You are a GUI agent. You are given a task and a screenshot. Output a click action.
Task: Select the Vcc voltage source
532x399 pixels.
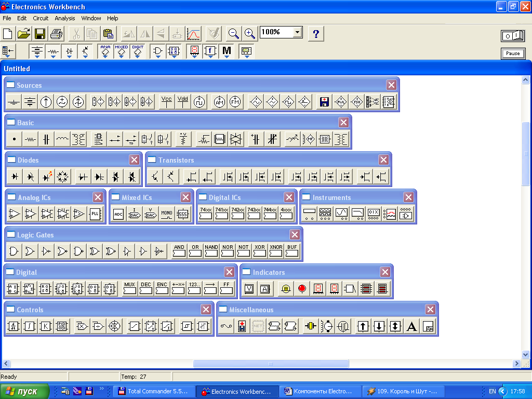[x=166, y=102]
